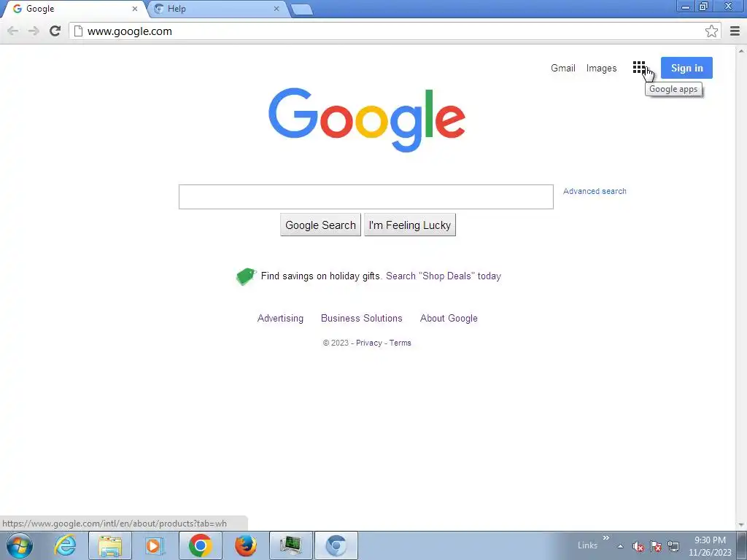The image size is (747, 560).
Task: Open the Privacy link
Action: pos(368,343)
